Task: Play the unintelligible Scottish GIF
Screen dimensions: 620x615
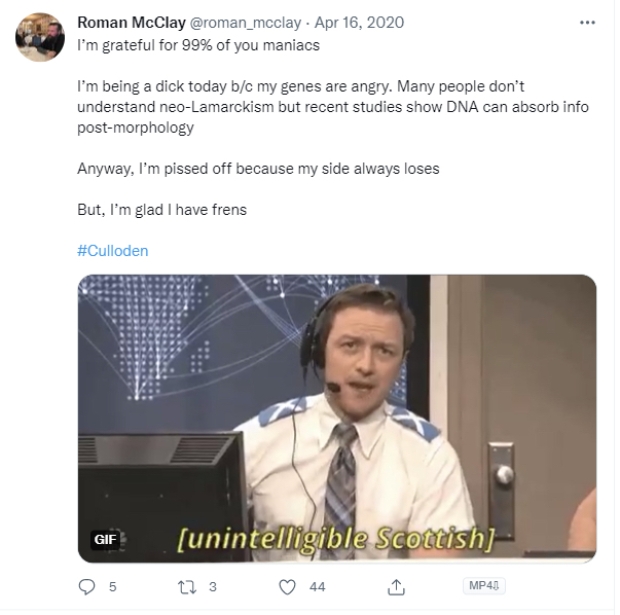Action: click(337, 418)
